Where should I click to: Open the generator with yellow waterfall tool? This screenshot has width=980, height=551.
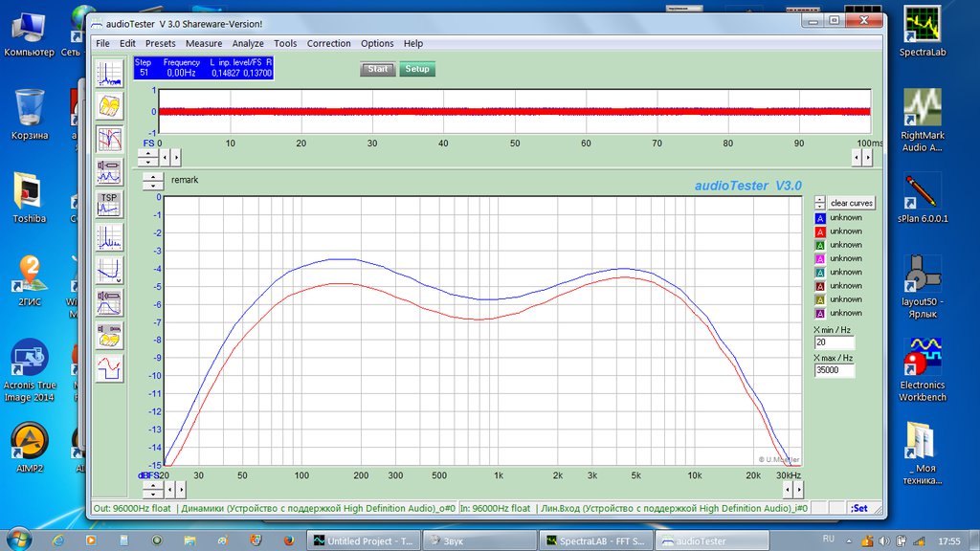(x=109, y=336)
